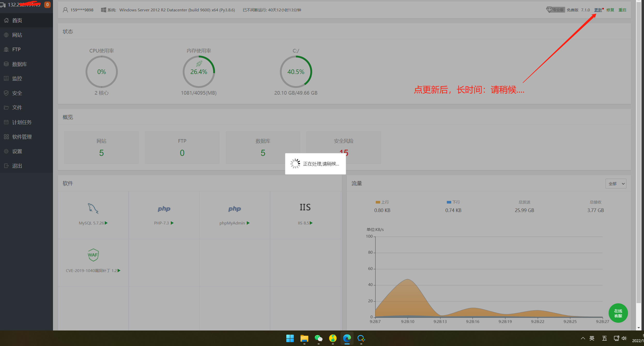644x346 pixels.
Task: Click the WAF shield icon
Action: [93, 255]
